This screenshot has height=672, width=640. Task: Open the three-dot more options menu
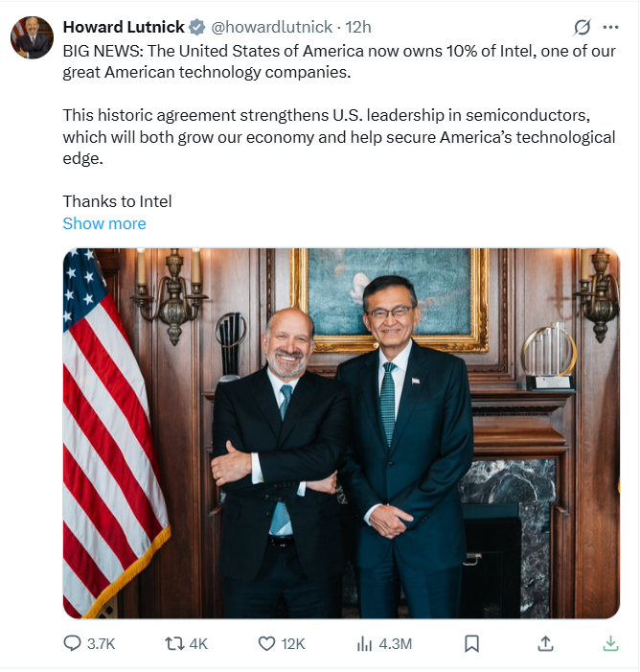click(x=610, y=27)
